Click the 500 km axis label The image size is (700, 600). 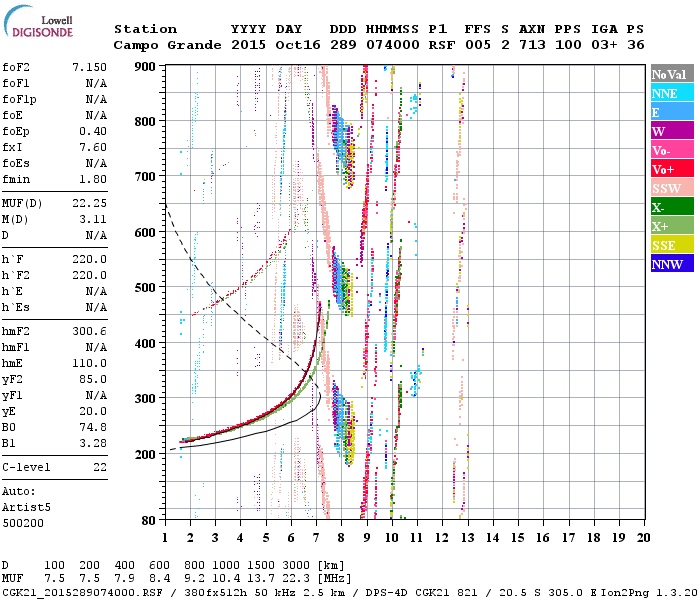tap(145, 288)
